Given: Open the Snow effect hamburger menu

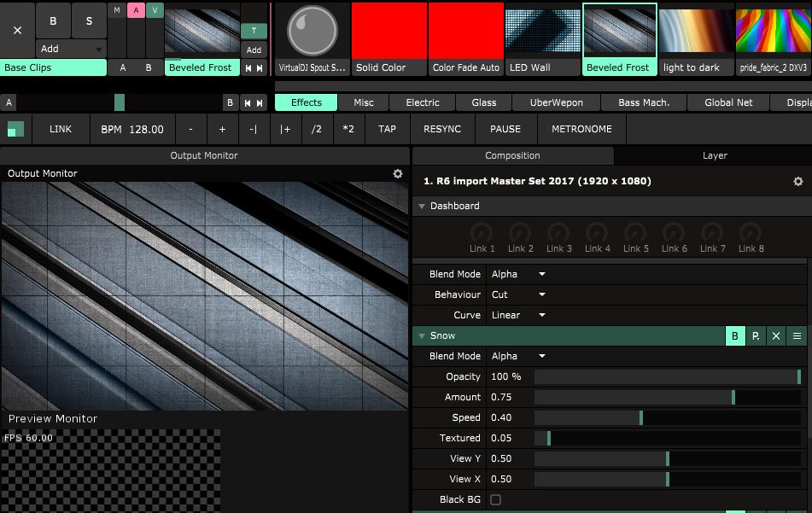Looking at the screenshot, I should pos(796,336).
